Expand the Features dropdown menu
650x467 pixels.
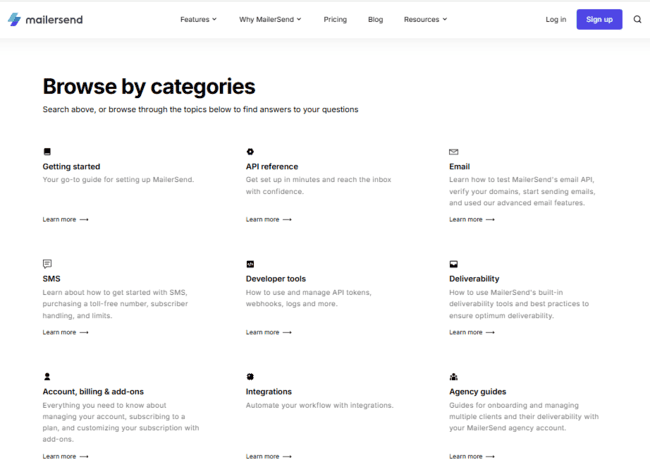click(198, 19)
